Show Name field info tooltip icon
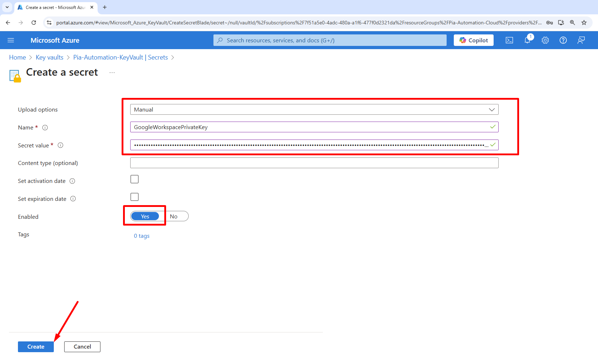This screenshot has height=364, width=598. tap(45, 128)
